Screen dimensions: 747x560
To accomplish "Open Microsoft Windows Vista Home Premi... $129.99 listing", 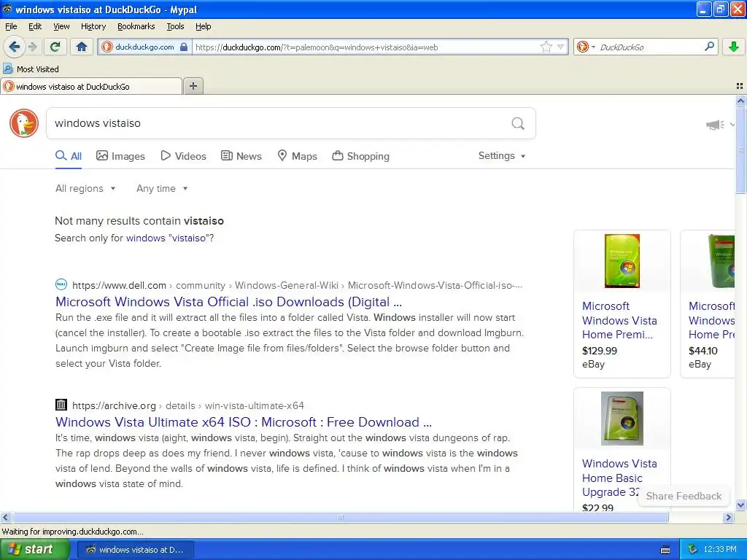I will click(619, 320).
